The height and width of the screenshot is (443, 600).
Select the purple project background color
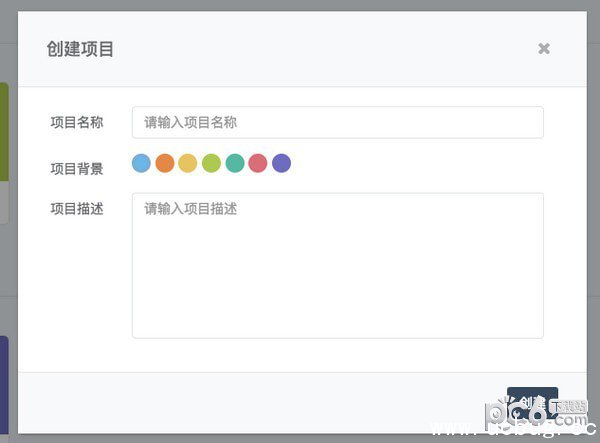click(281, 163)
